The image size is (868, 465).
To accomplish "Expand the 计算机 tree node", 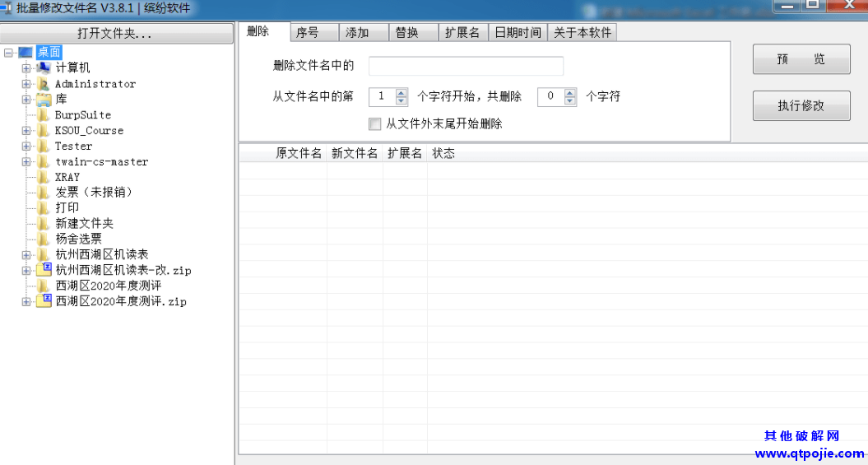I will coord(26,68).
